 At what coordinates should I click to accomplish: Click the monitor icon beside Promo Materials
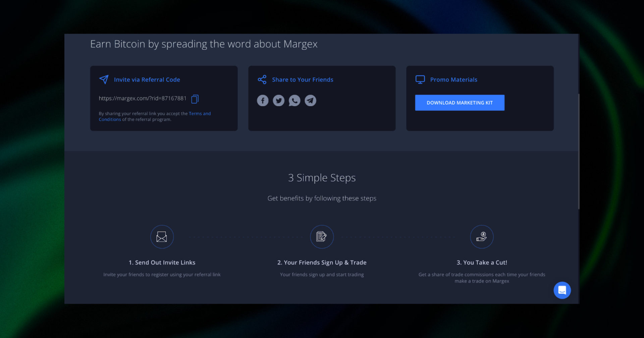pyautogui.click(x=420, y=79)
